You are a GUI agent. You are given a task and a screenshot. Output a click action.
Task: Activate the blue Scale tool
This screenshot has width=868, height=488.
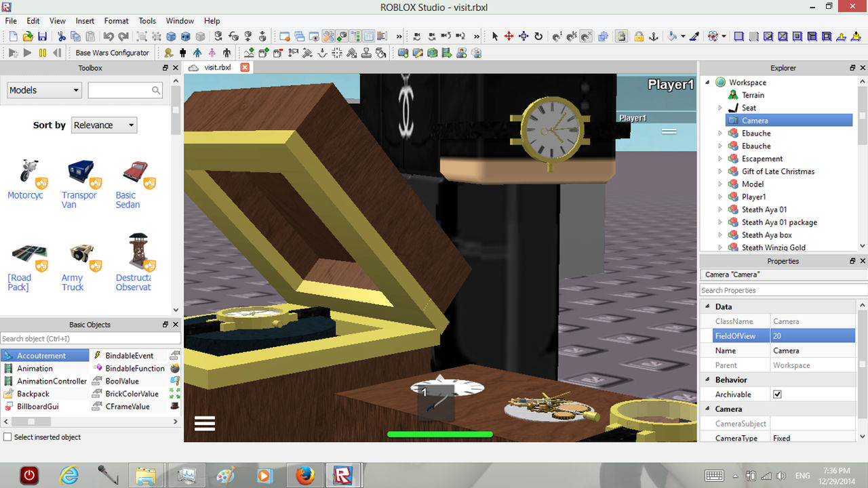coord(524,37)
